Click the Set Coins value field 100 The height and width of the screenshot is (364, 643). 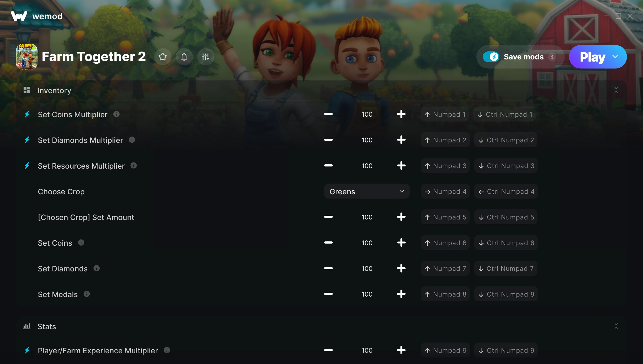[367, 243]
